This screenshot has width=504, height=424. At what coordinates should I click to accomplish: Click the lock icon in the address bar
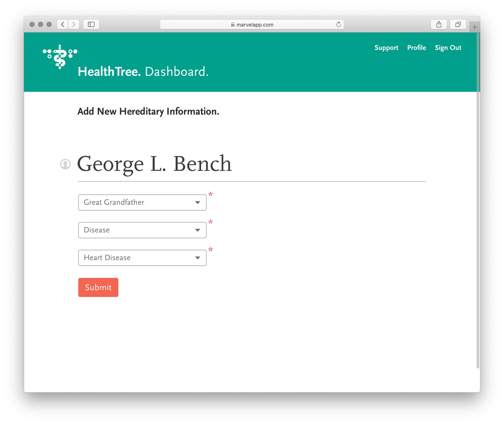pyautogui.click(x=233, y=24)
